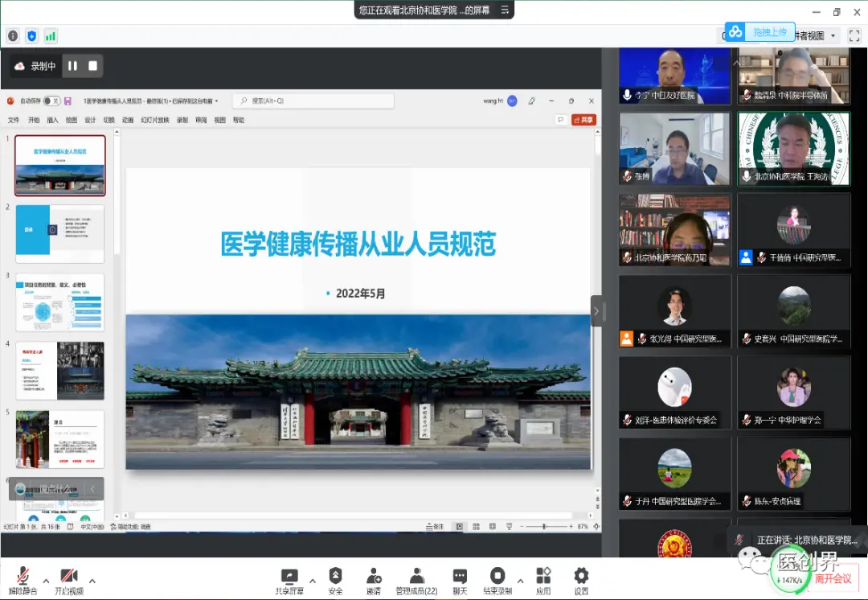The width and height of the screenshot is (868, 600).
Task: Select 刘洋-医患体验评价专委会 participant tile
Action: 675,392
